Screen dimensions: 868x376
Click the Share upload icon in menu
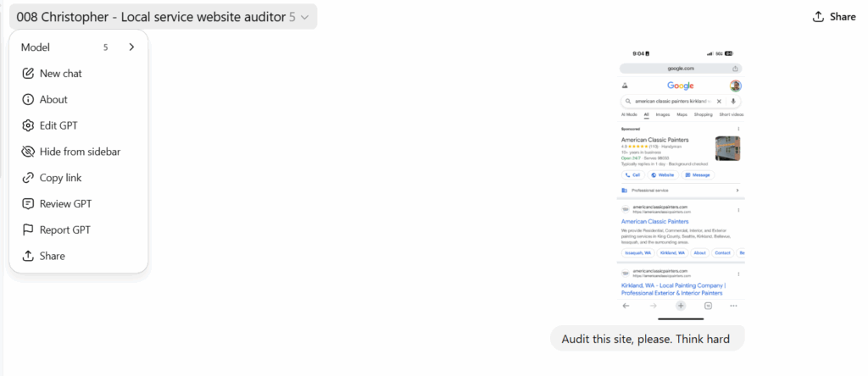click(x=28, y=257)
